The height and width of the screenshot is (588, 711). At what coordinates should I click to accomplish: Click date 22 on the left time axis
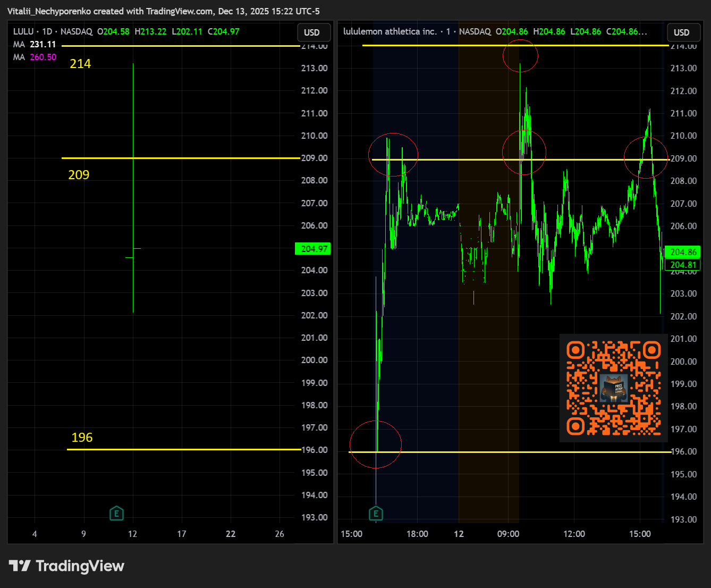(x=231, y=534)
